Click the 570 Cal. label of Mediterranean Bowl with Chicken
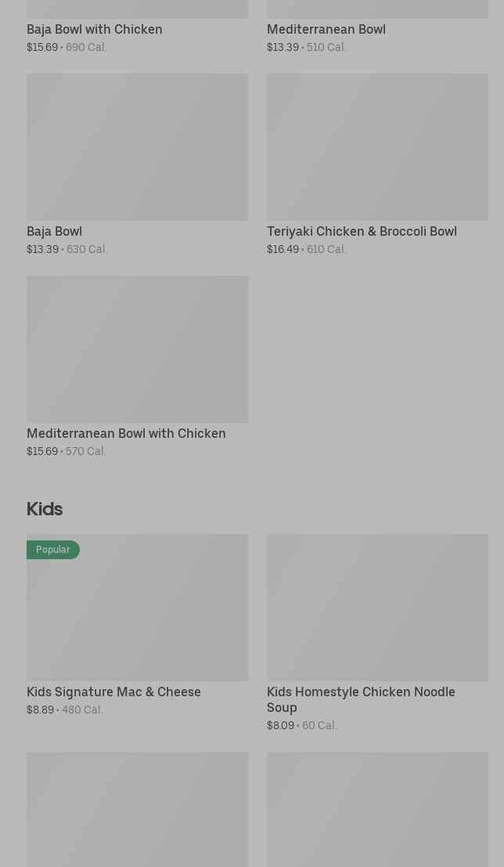504x867 pixels. point(86,452)
